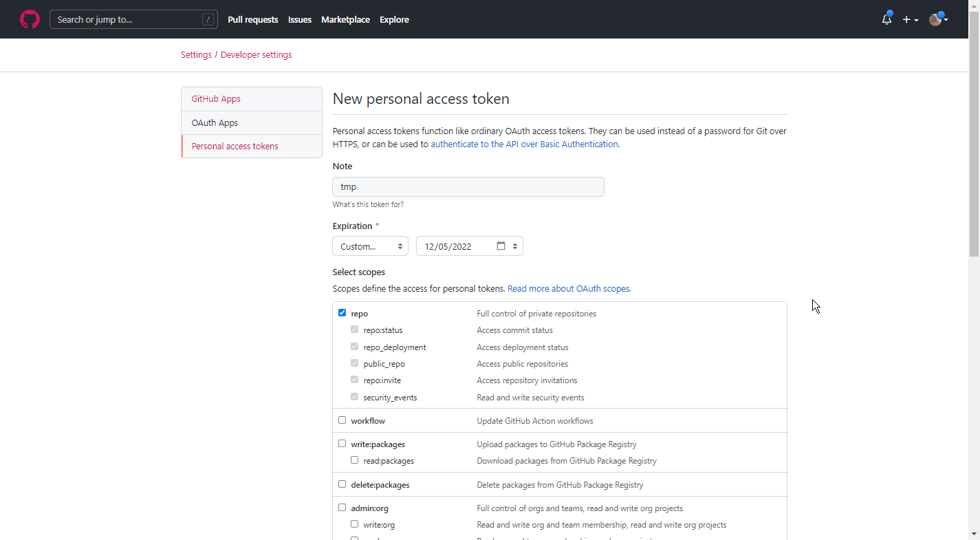Image resolution: width=980 pixels, height=540 pixels.
Task: Click the slash shortcut icon in search
Action: (208, 20)
